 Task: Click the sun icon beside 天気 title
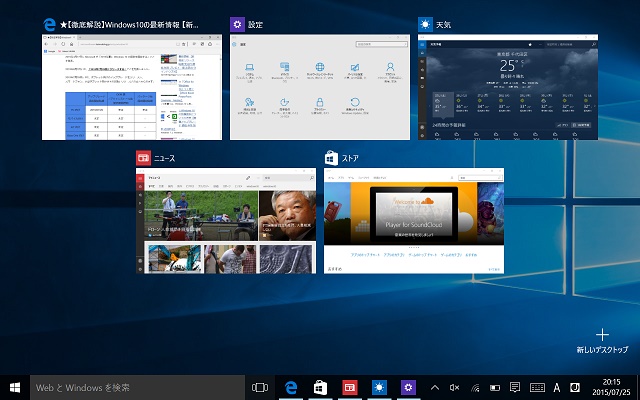(425, 24)
